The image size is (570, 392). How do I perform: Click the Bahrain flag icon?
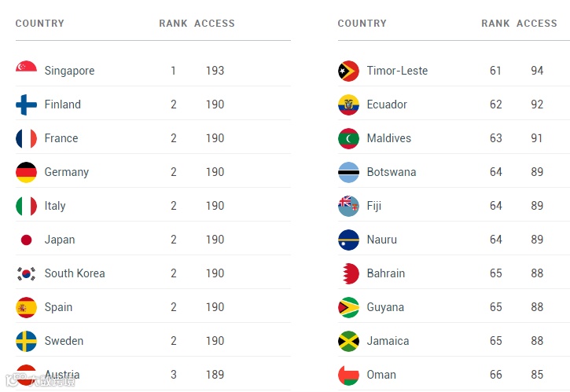[351, 273]
